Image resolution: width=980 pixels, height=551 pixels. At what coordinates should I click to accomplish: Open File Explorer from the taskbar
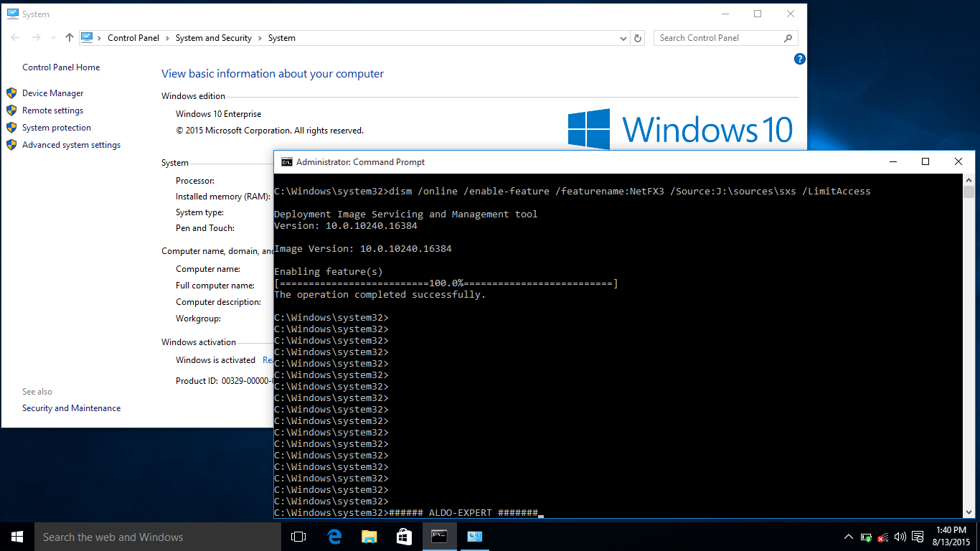369,537
